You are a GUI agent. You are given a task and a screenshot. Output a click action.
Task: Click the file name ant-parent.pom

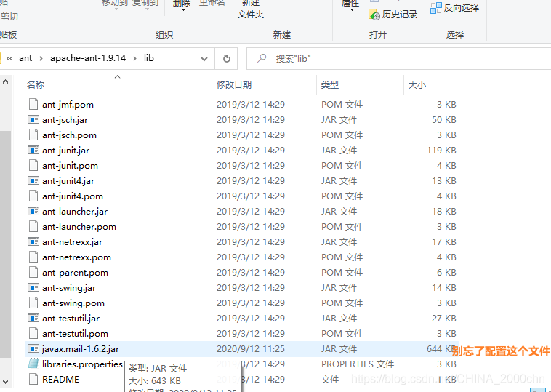[x=75, y=273]
